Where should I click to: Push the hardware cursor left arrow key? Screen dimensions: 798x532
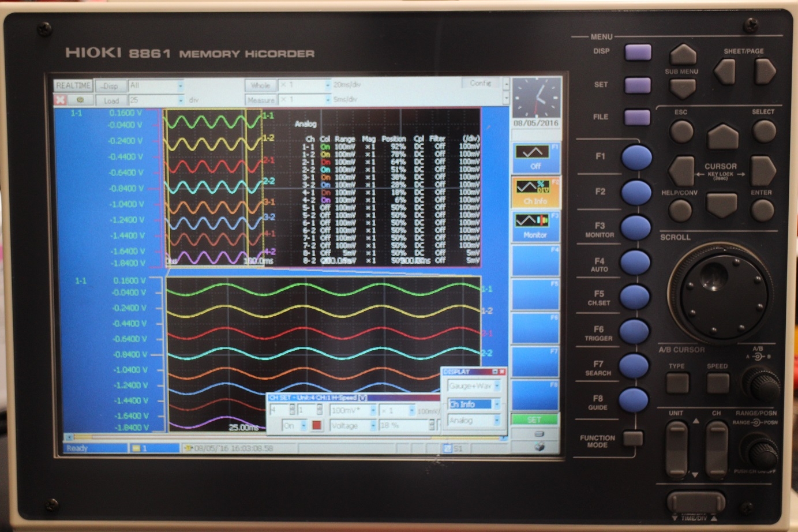click(681, 171)
